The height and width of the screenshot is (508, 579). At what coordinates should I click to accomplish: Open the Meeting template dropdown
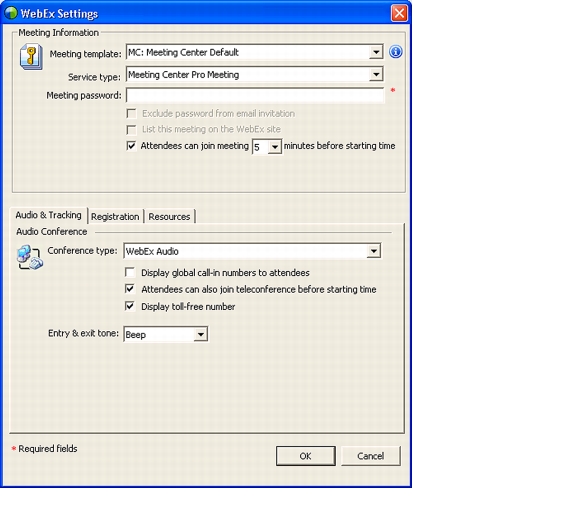tap(376, 52)
